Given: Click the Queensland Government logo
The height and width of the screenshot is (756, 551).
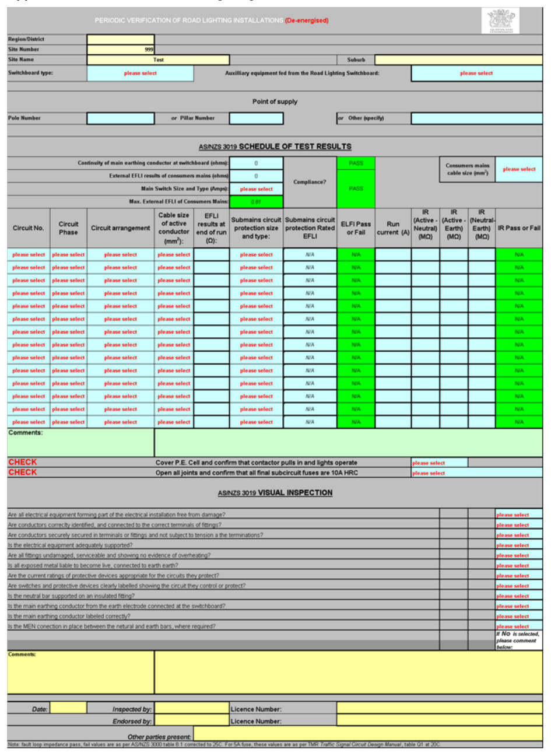Looking at the screenshot, I should [501, 21].
